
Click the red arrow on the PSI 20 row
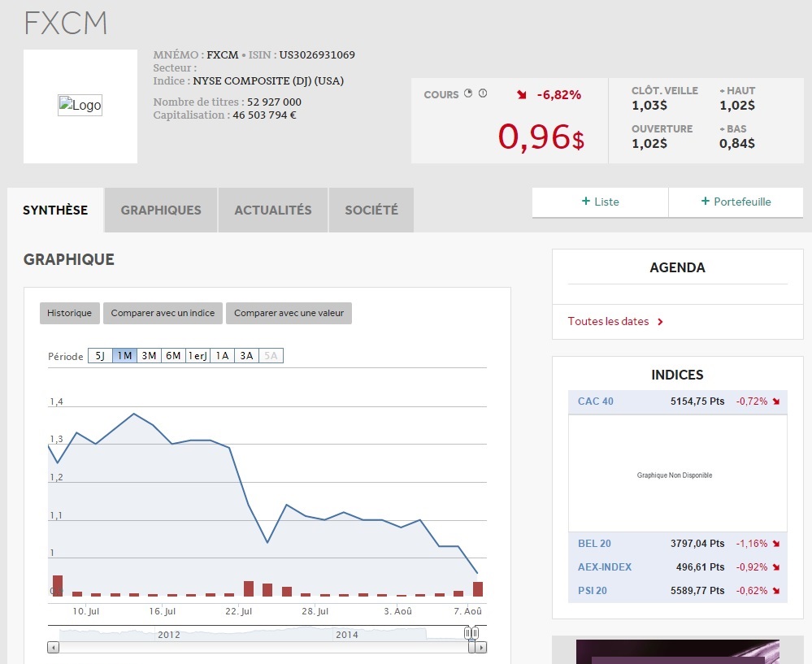point(776,591)
